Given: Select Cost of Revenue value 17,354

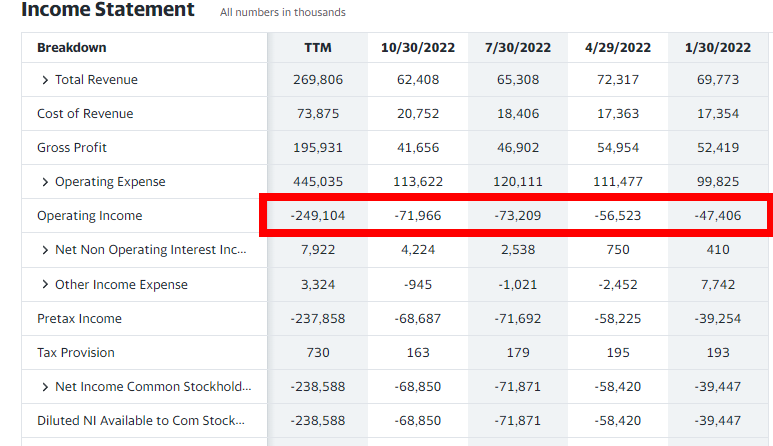Looking at the screenshot, I should pyautogui.click(x=718, y=114).
